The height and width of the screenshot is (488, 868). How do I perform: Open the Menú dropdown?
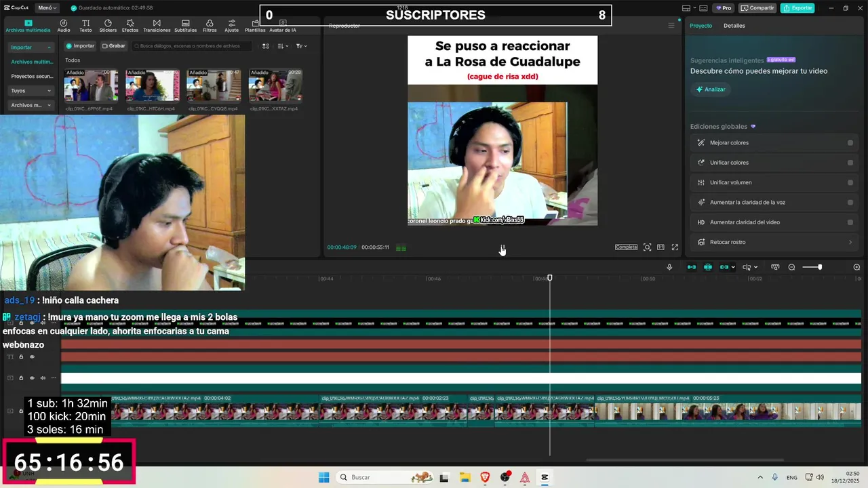click(47, 8)
